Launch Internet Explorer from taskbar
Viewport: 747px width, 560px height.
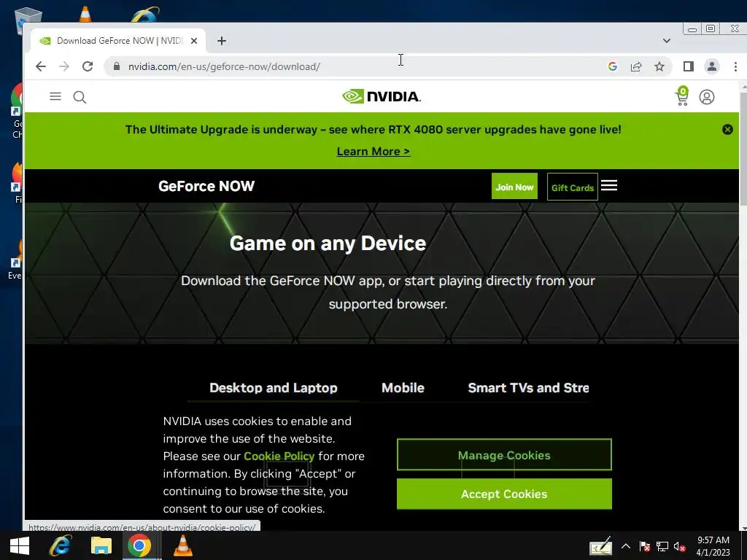[61, 545]
